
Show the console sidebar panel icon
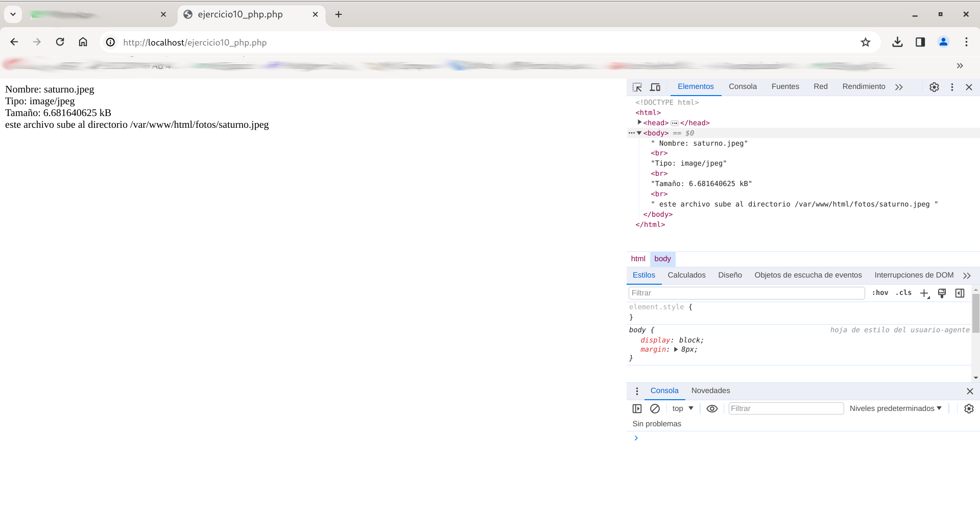tap(637, 408)
